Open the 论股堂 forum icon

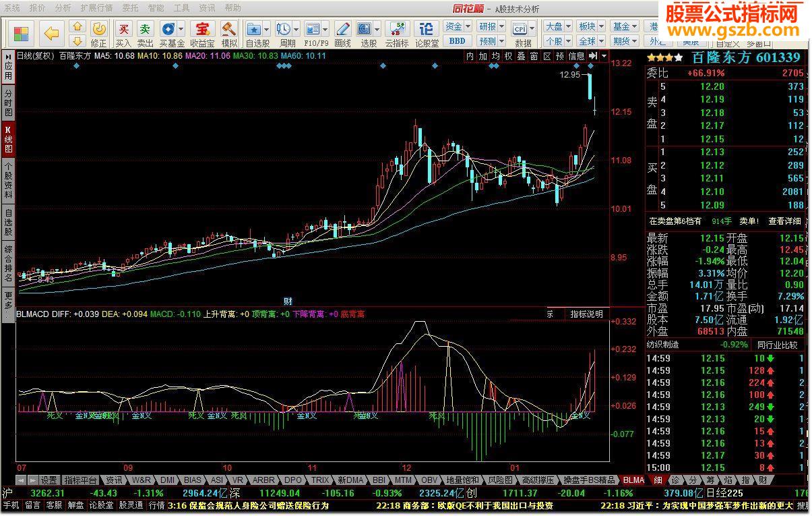click(427, 34)
